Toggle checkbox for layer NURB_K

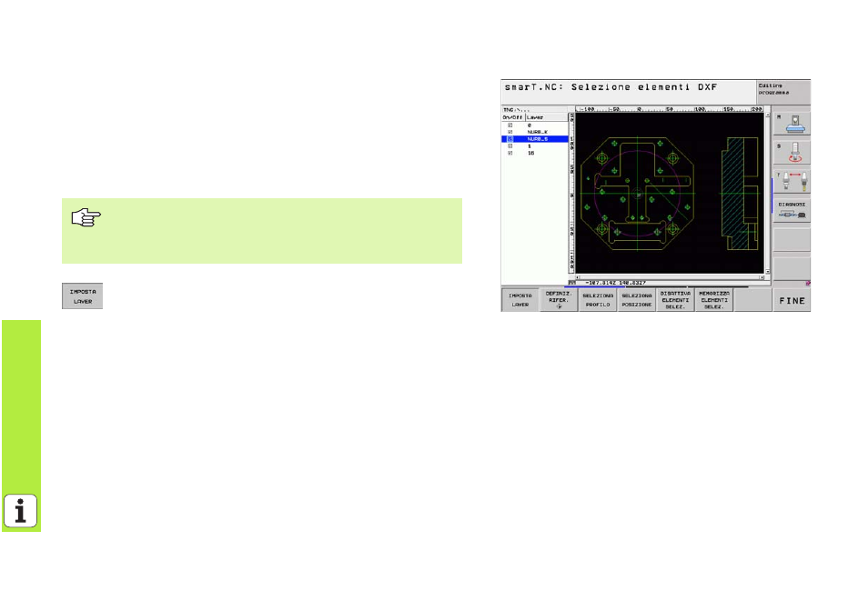(510, 132)
